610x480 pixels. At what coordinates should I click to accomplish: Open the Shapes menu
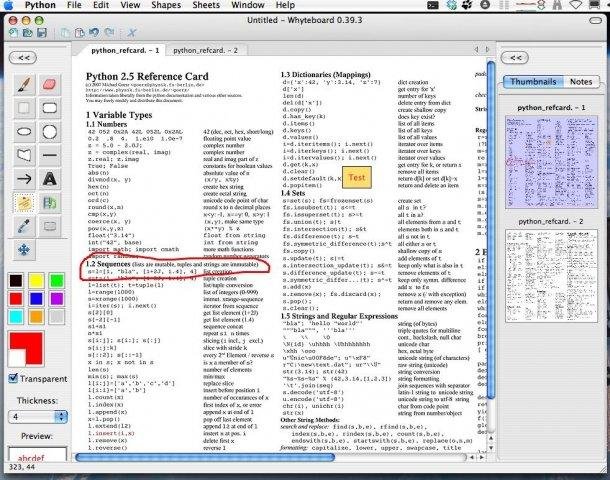point(166,5)
